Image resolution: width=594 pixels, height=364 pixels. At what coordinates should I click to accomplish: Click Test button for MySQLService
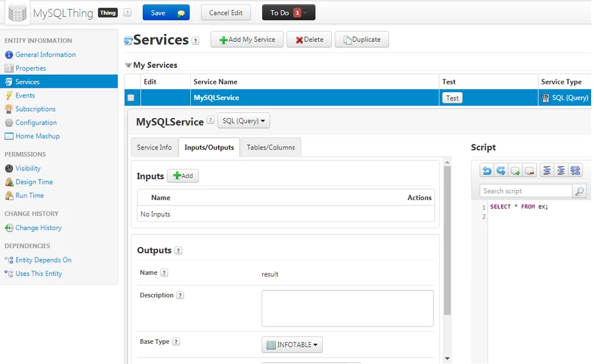[x=452, y=98]
